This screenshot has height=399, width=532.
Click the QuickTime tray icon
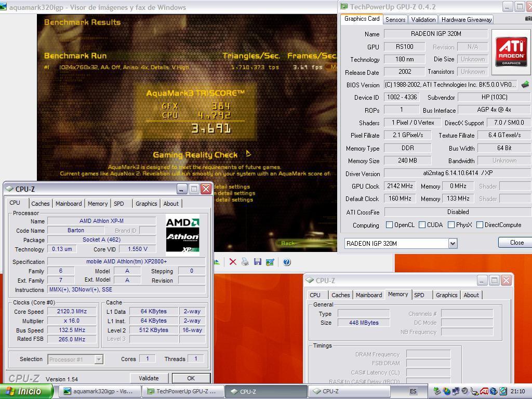pyautogui.click(x=494, y=391)
